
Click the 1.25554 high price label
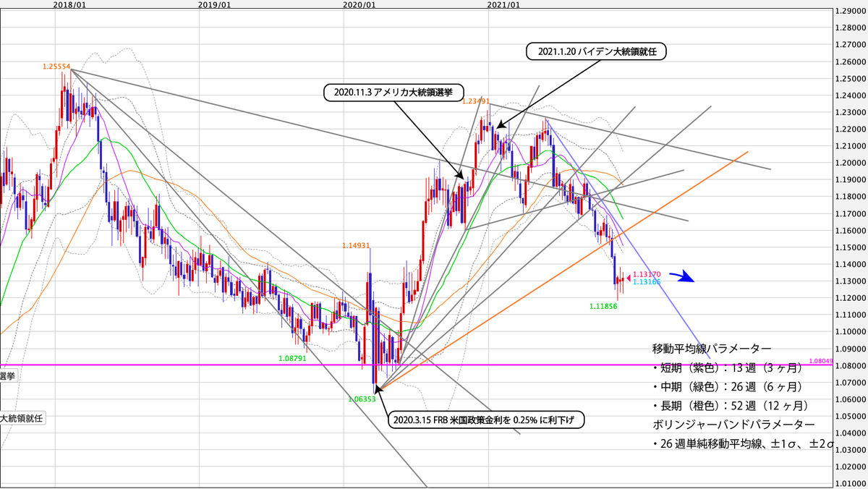pos(56,66)
